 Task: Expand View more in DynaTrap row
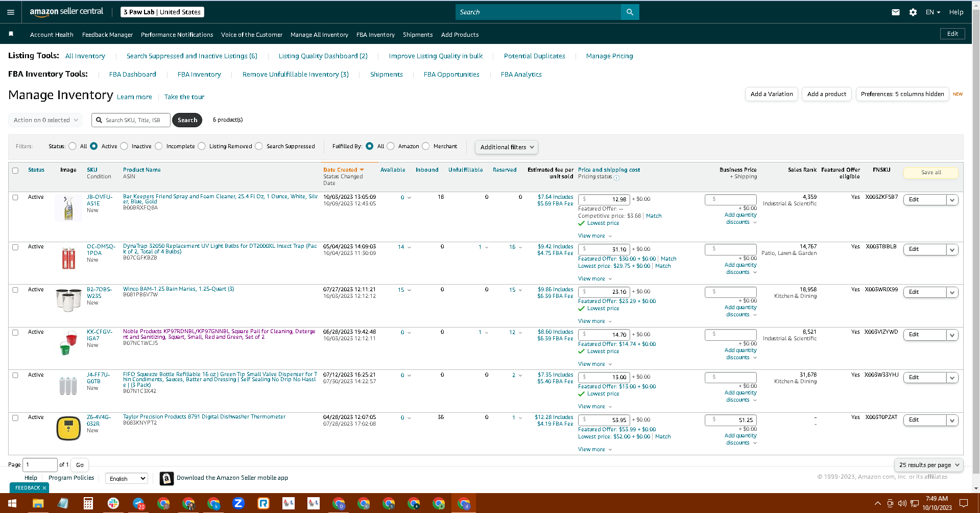click(x=595, y=279)
